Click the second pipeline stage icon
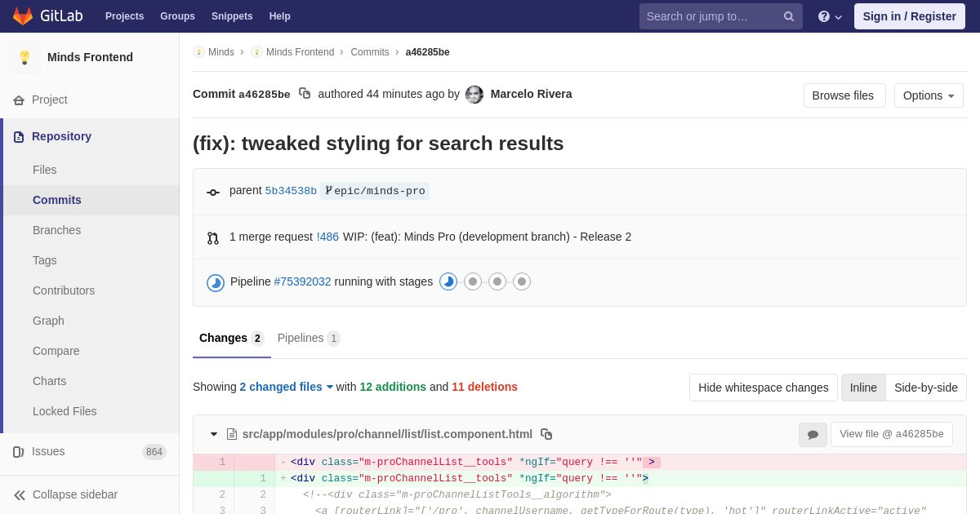Image resolution: width=980 pixels, height=514 pixels. [x=473, y=281]
